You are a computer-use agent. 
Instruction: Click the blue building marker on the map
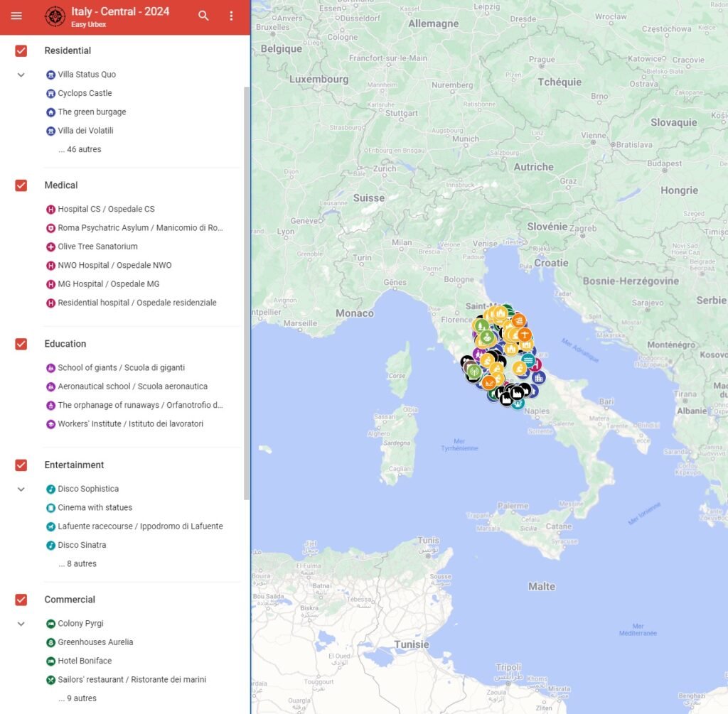pos(539,378)
